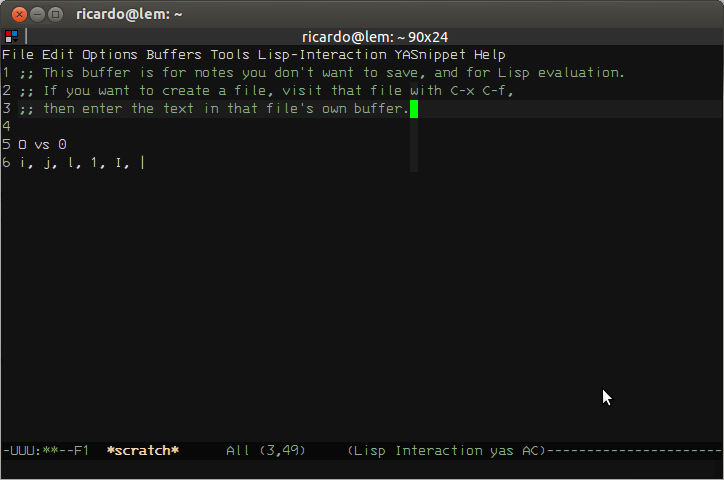The height and width of the screenshot is (480, 724).
Task: Click the empty minibuffer area at bottom
Action: [x=362, y=469]
